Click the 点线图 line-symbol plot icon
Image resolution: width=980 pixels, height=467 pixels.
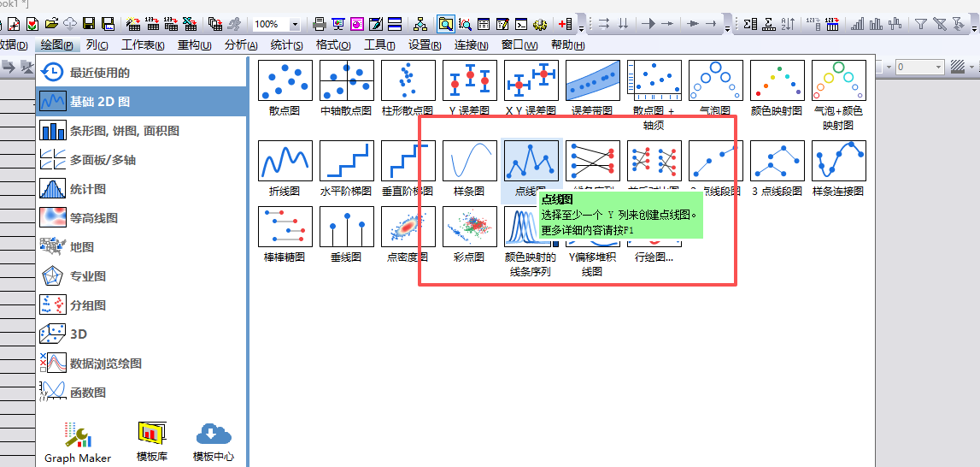(x=531, y=162)
